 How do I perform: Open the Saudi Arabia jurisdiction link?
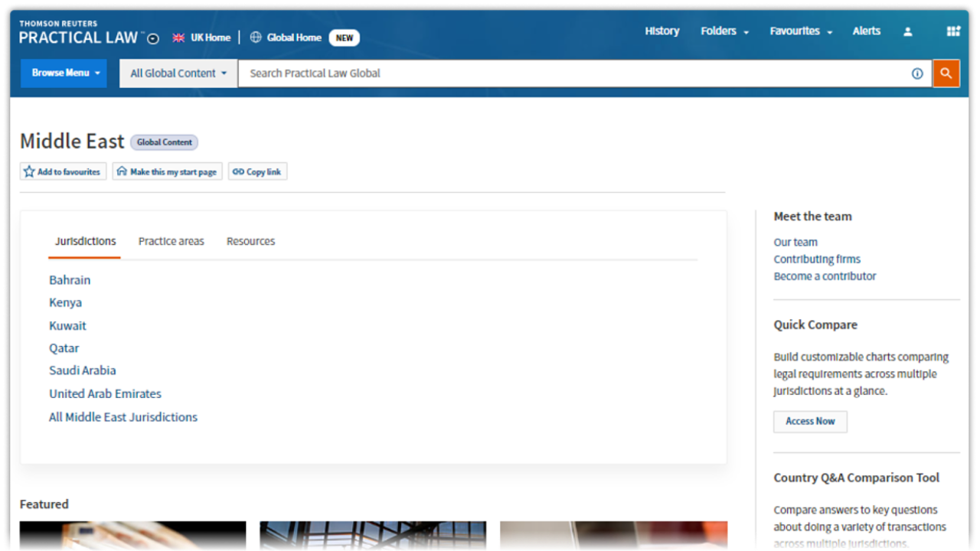83,370
